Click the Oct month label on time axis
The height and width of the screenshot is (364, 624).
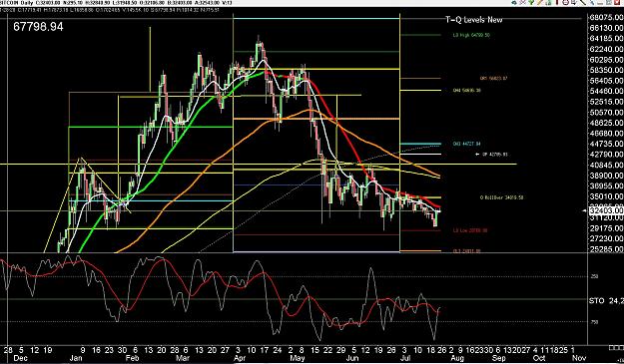click(539, 358)
